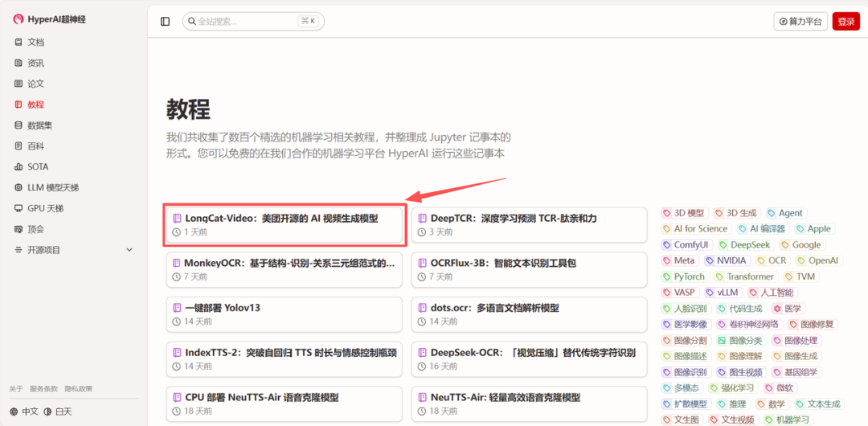
Task: Toggle the 白天 theme switch
Action: (58, 412)
